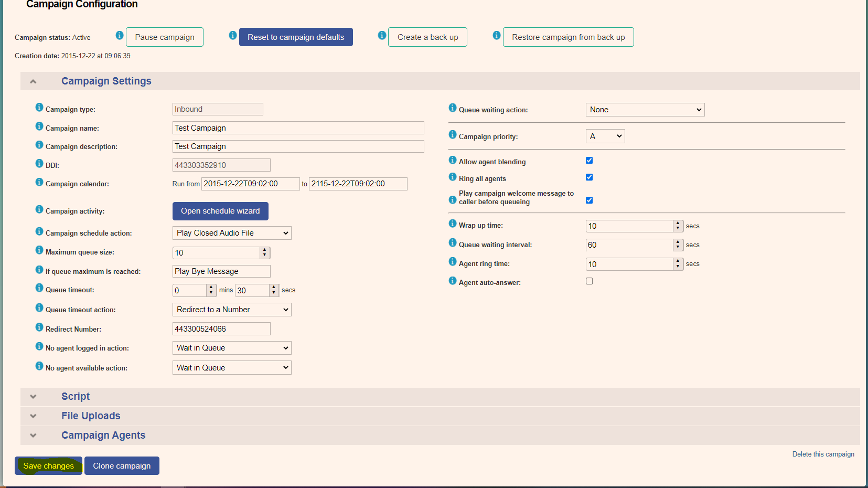Click the Queue timeout action info icon
This screenshot has height=488, width=868.
click(x=39, y=307)
